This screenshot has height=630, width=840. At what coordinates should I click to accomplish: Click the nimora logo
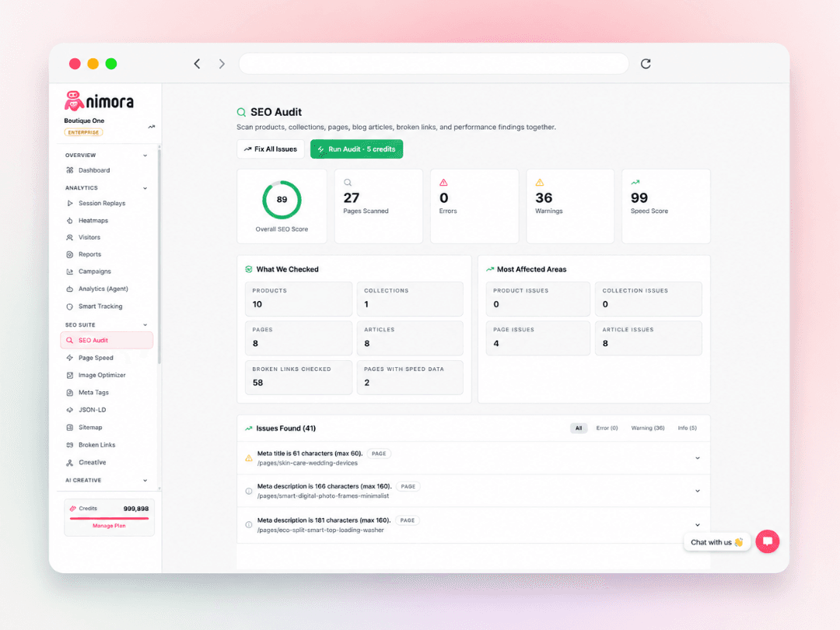(x=99, y=100)
